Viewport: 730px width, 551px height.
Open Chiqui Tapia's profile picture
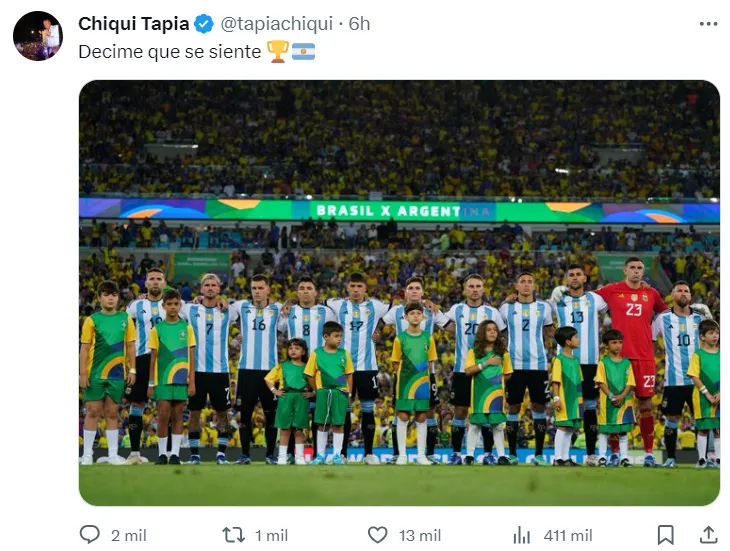pos(38,37)
